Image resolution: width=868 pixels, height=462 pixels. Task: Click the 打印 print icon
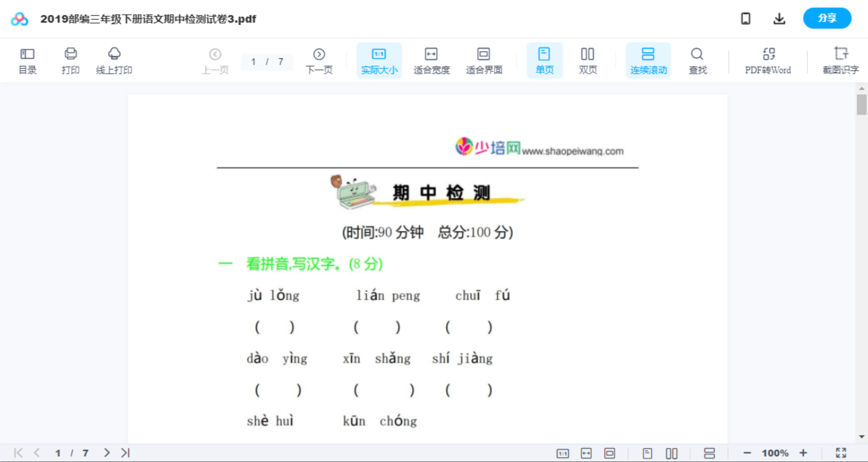71,60
